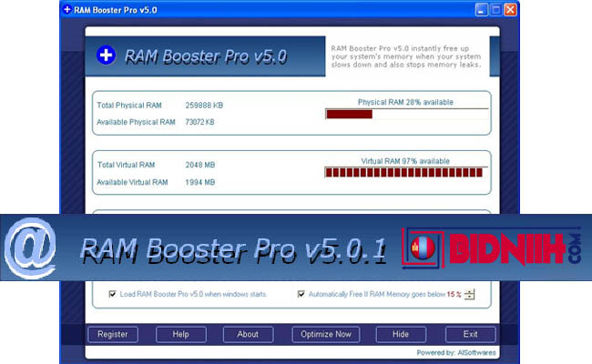Minimize the RAM Booster Pro window
Image resolution: width=592 pixels, height=364 pixels.
pyautogui.click(x=481, y=10)
